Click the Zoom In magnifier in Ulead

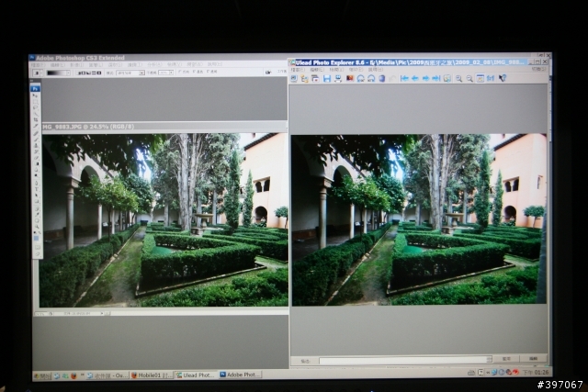(458, 78)
